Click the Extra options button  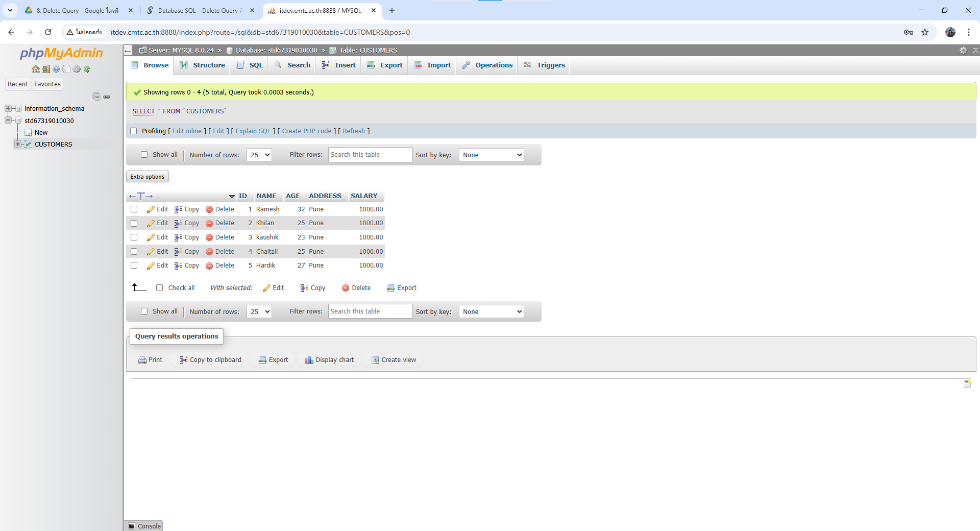[148, 177]
